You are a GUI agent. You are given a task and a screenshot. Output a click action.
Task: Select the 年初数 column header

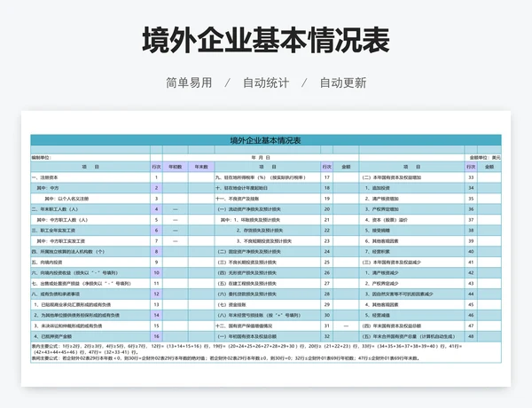pos(176,167)
